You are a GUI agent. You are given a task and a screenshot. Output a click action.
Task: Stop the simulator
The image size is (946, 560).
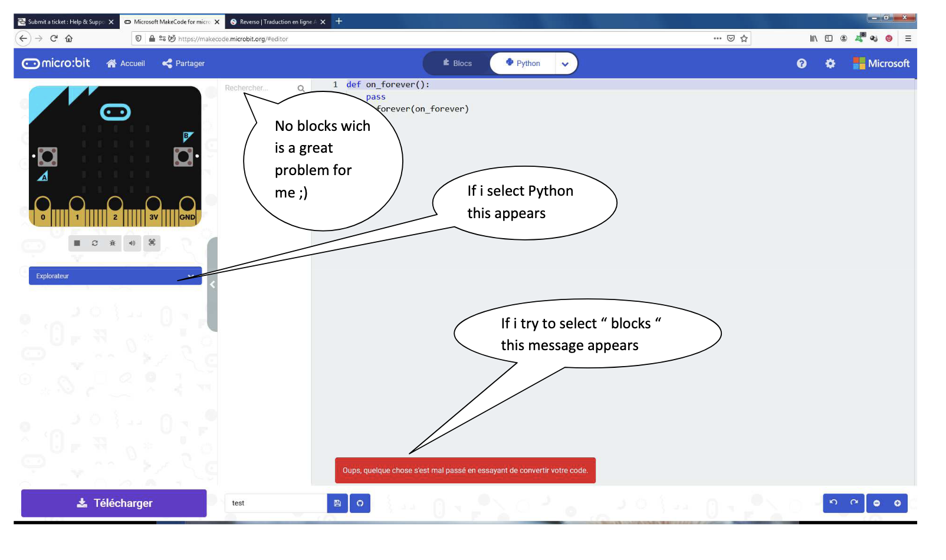tap(77, 243)
